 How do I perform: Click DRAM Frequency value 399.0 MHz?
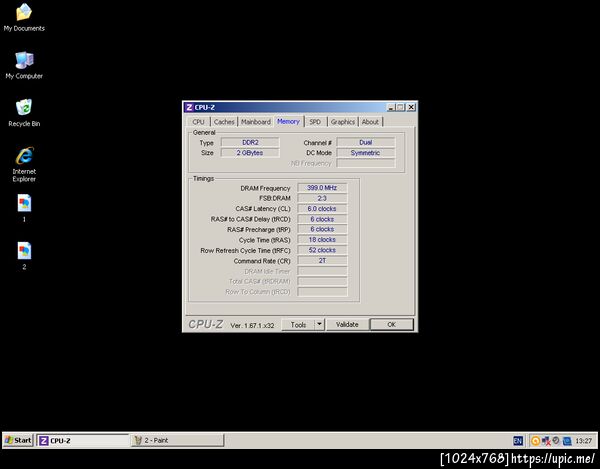click(322, 188)
